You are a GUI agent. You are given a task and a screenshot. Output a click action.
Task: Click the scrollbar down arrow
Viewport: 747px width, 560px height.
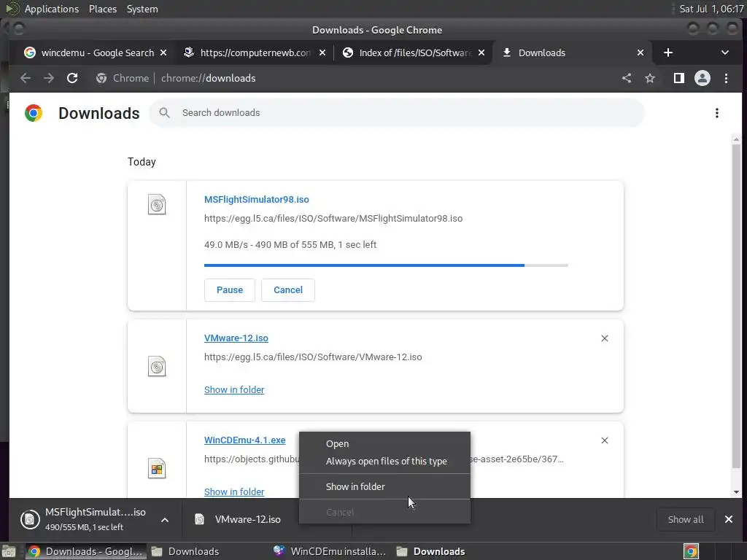point(737,492)
